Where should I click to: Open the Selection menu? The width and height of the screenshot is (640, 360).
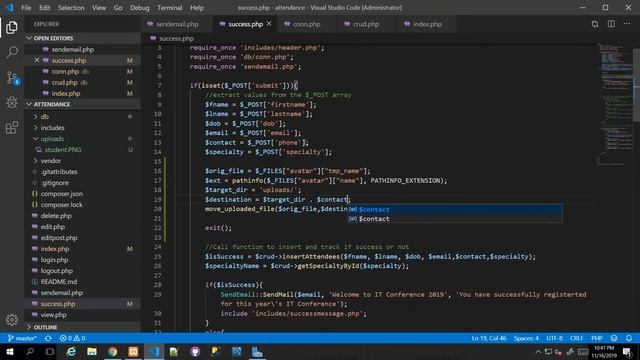(71, 8)
